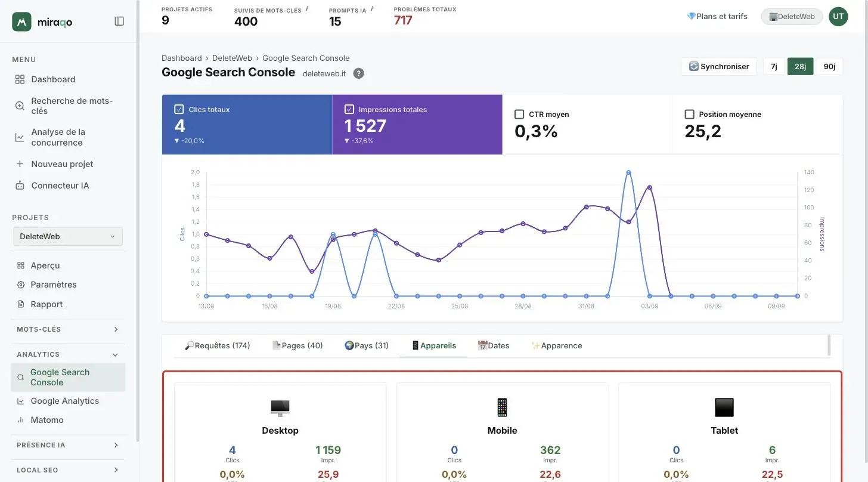This screenshot has height=482, width=868.
Task: Open Plans et tarifs
Action: click(x=717, y=16)
